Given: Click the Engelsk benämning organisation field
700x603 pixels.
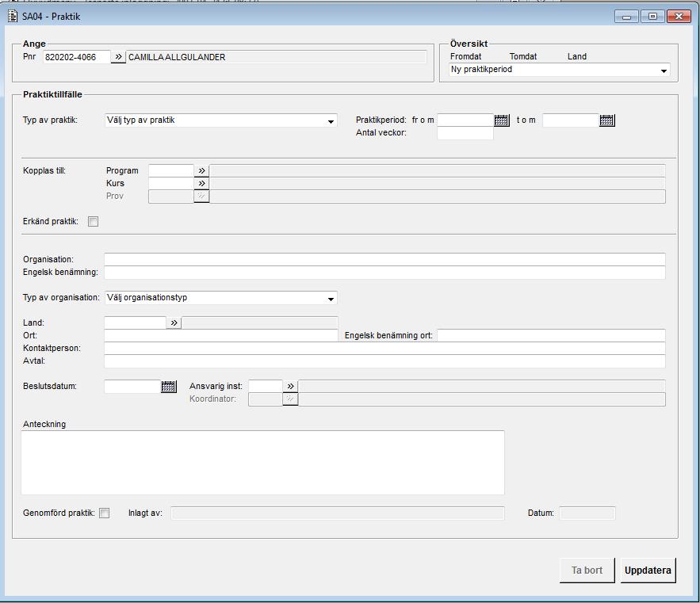Looking at the screenshot, I should pyautogui.click(x=384, y=273).
